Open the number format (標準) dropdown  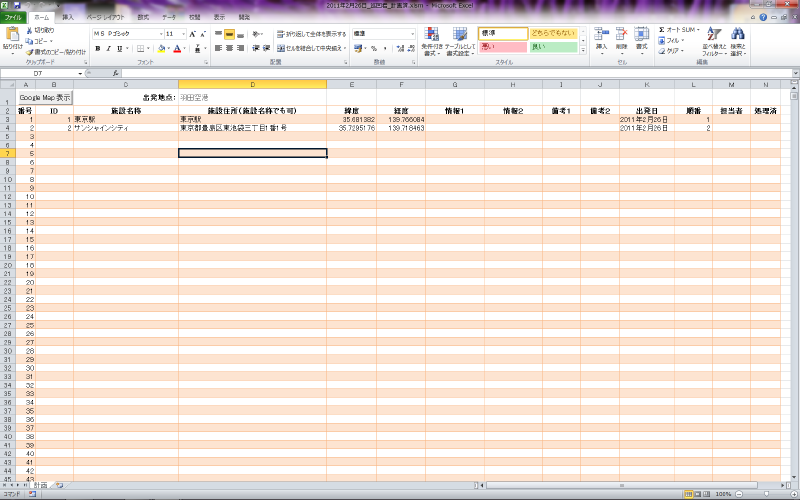(x=412, y=33)
